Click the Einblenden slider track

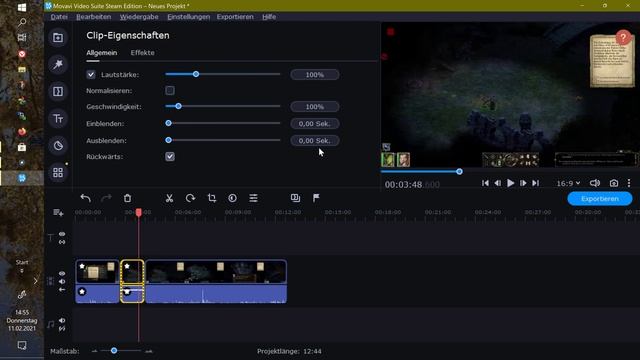tap(223, 123)
